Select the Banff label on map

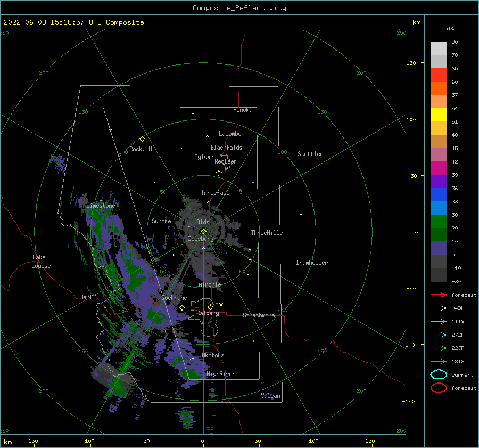[88, 297]
